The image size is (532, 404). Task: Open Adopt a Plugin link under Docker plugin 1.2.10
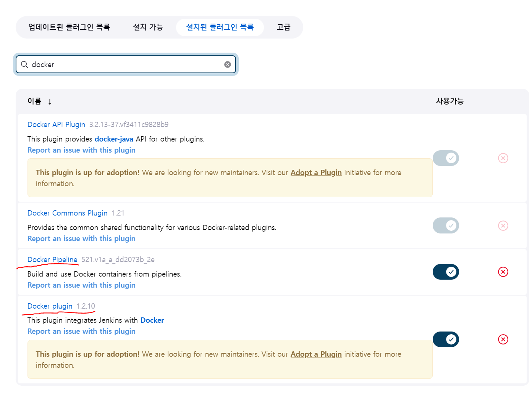pyautogui.click(x=316, y=354)
